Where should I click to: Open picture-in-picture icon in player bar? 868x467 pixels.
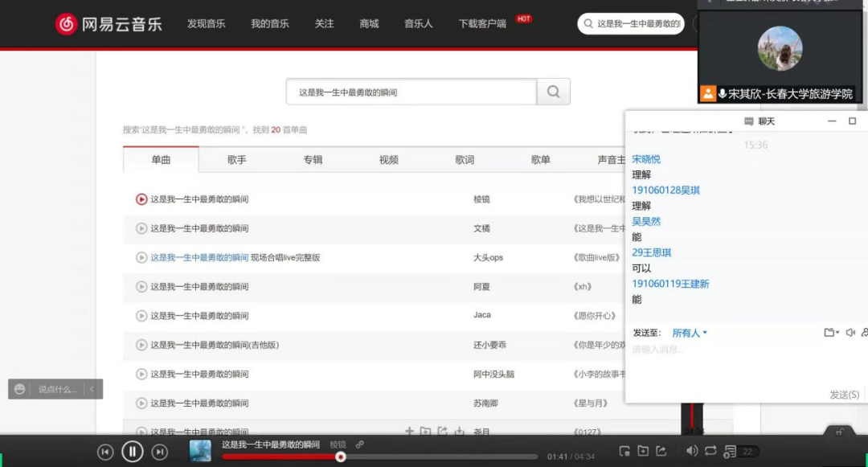click(624, 452)
